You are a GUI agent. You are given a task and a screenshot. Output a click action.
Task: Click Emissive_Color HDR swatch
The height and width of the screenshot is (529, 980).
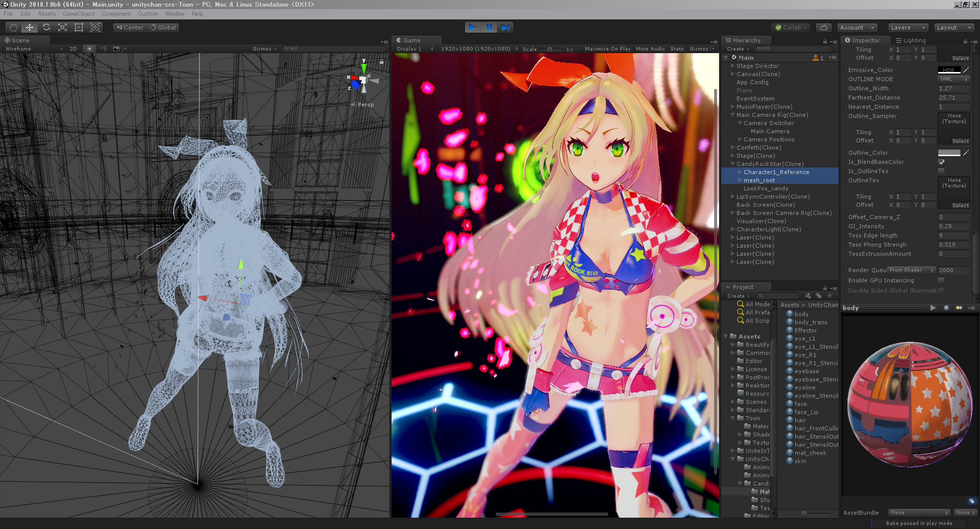[949, 70]
